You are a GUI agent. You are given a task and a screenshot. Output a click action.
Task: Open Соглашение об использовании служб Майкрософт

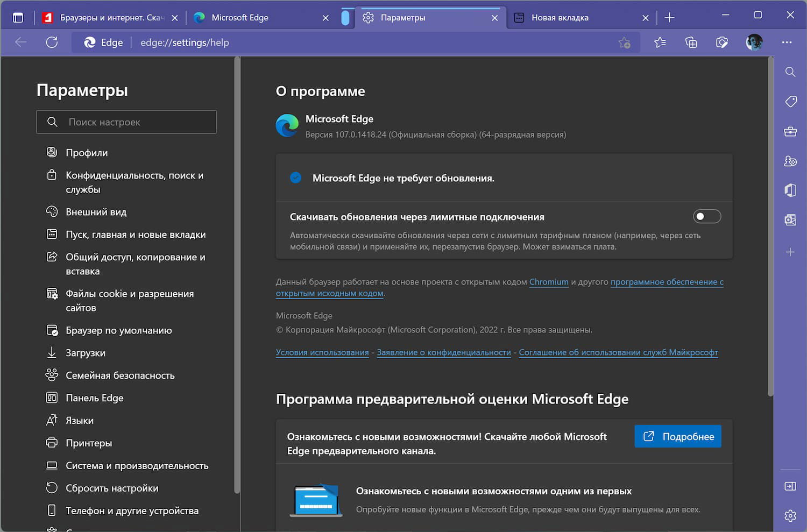coord(618,352)
